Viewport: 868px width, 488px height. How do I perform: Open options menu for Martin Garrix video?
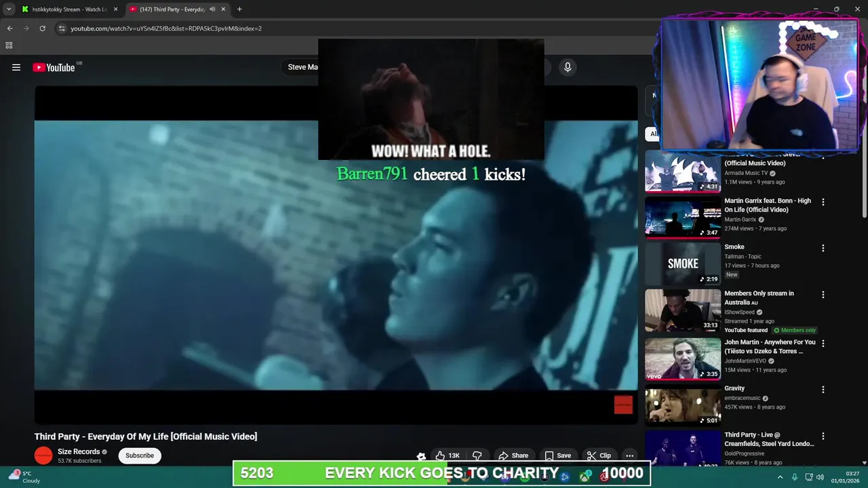pos(823,202)
